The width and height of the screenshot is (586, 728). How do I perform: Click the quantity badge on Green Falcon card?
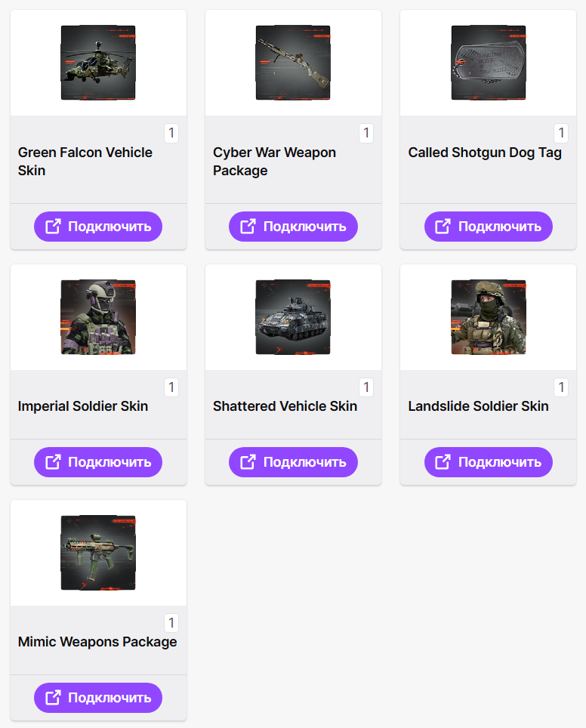click(x=171, y=134)
